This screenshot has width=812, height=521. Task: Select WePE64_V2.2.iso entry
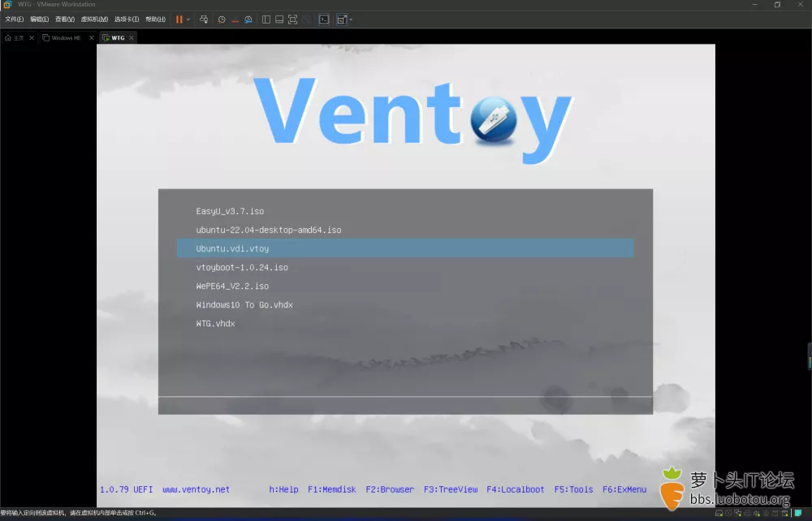[x=405, y=286]
